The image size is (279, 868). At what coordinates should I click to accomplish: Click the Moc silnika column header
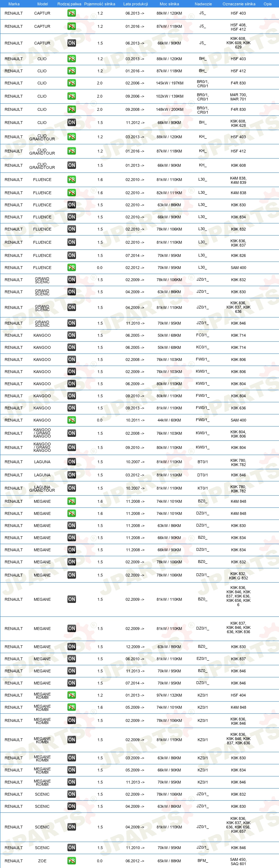[x=169, y=4]
